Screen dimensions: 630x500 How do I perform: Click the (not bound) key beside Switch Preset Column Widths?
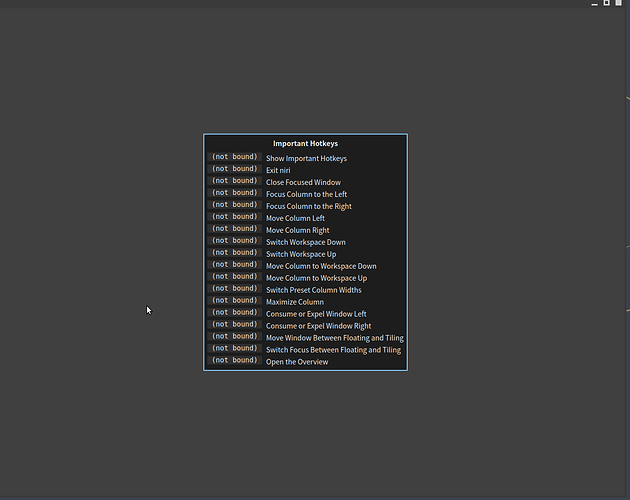tap(235, 288)
